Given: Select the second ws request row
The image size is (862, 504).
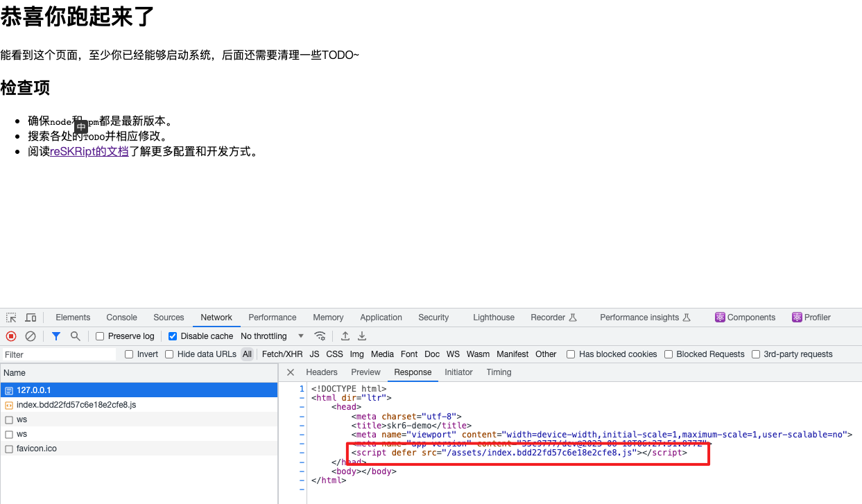Looking at the screenshot, I should (139, 434).
